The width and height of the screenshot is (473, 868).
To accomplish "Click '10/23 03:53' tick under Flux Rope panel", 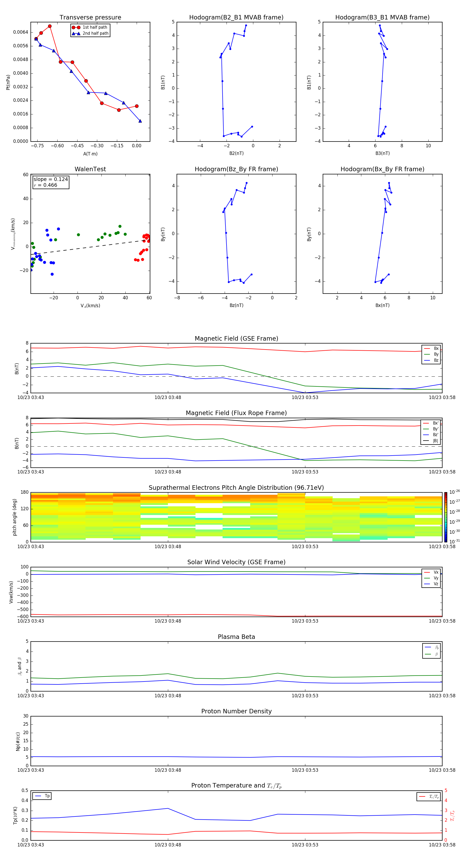I will click(305, 472).
